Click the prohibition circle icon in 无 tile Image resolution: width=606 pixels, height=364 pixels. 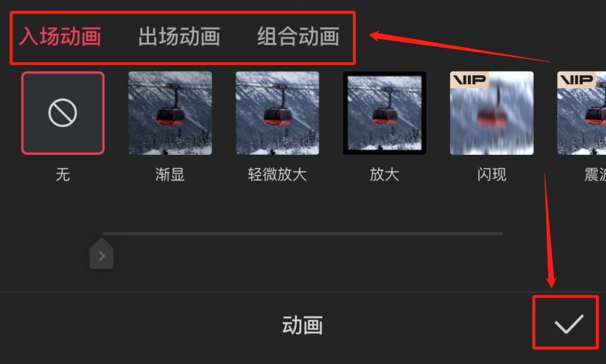point(63,113)
